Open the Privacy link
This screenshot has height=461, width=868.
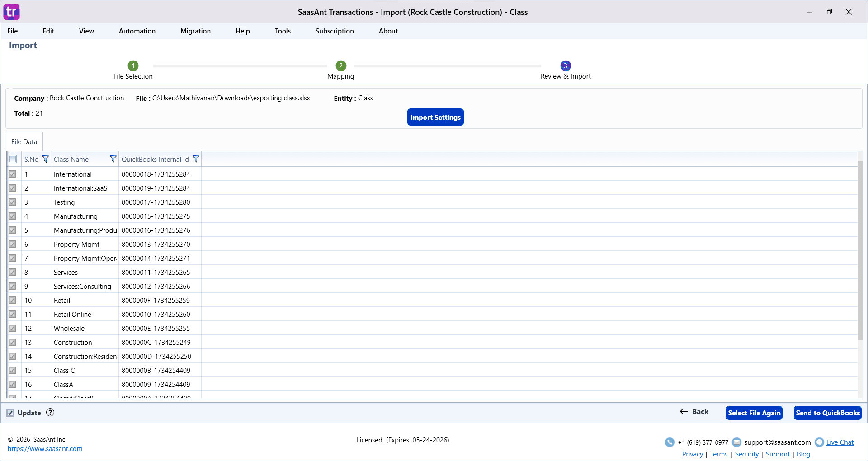click(693, 454)
